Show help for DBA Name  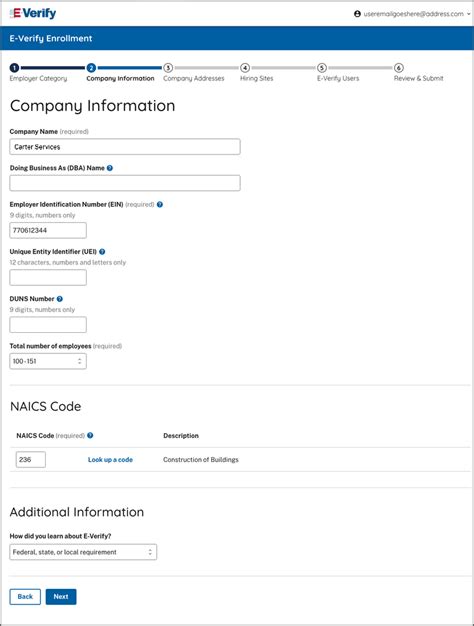[110, 168]
